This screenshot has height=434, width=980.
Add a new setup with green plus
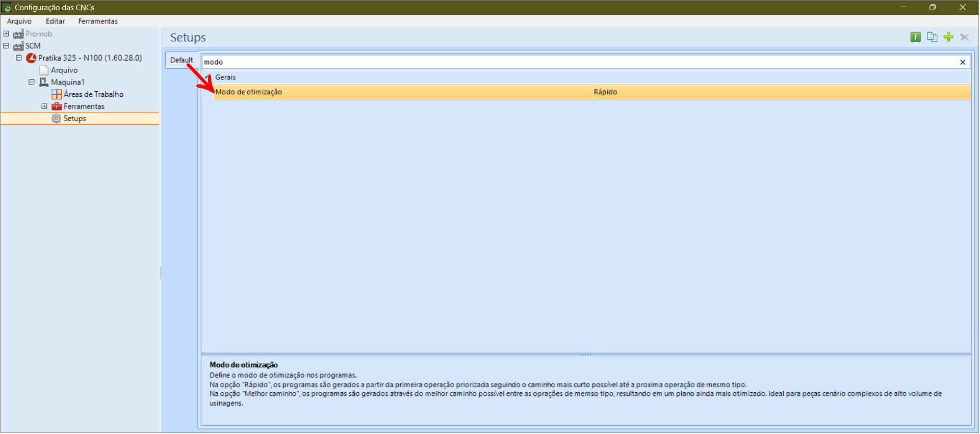(x=948, y=37)
